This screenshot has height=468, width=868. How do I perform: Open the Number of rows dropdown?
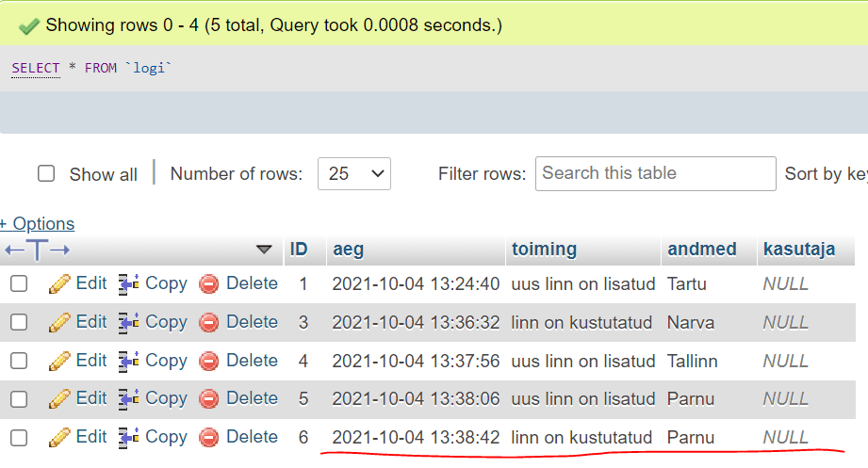click(x=354, y=174)
